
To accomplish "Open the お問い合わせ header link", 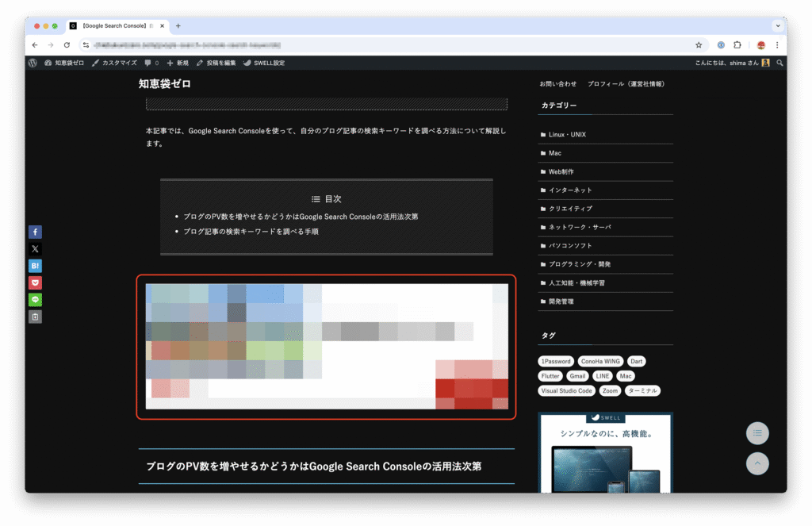I will tap(557, 84).
